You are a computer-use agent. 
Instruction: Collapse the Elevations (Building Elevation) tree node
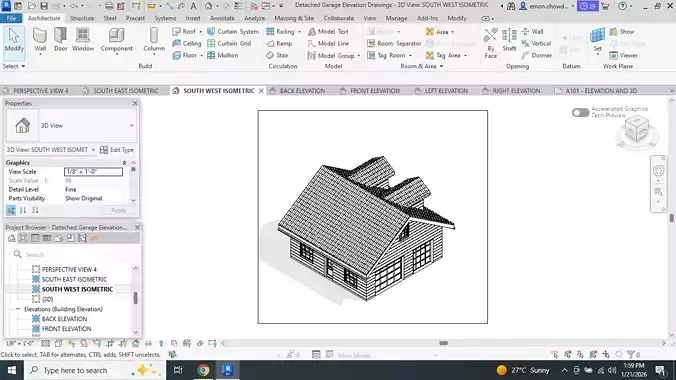(x=18, y=309)
